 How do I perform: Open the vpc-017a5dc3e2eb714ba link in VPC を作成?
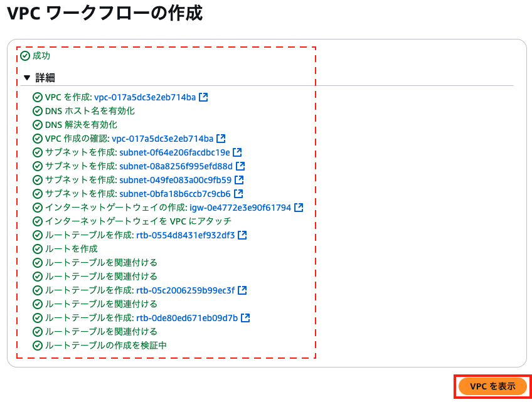point(145,97)
